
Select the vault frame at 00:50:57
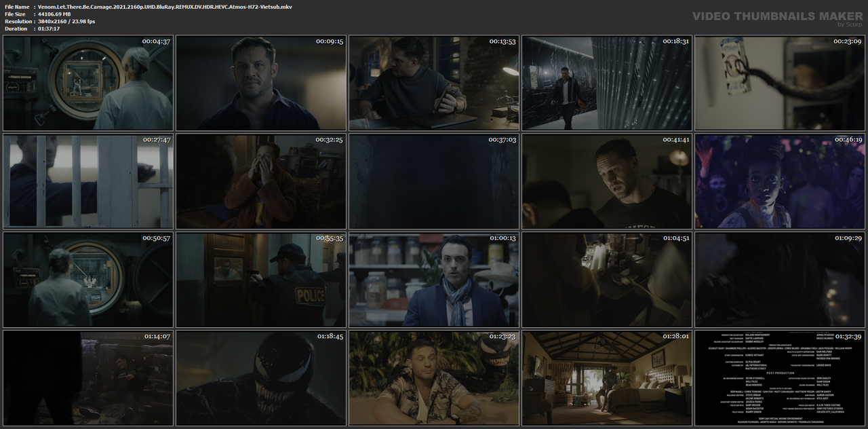point(88,280)
